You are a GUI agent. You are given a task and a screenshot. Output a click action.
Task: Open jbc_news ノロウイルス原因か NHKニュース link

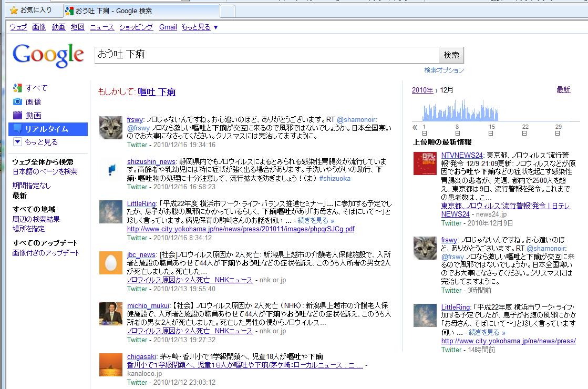190,280
